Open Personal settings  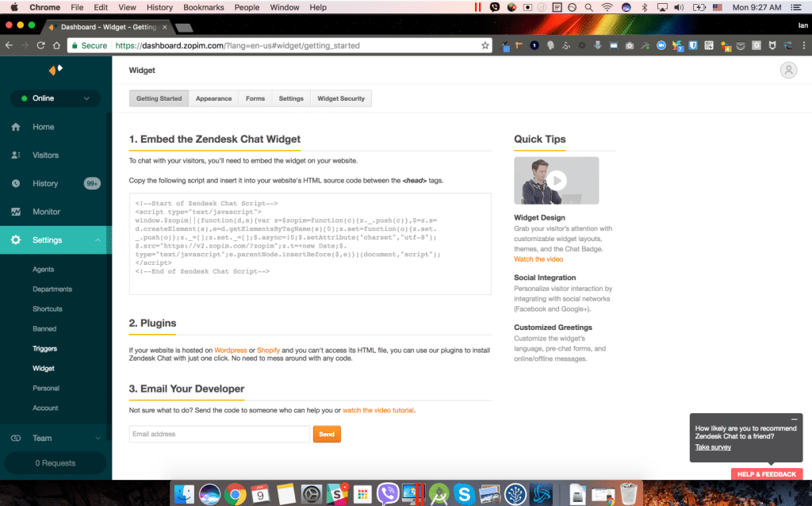point(45,388)
